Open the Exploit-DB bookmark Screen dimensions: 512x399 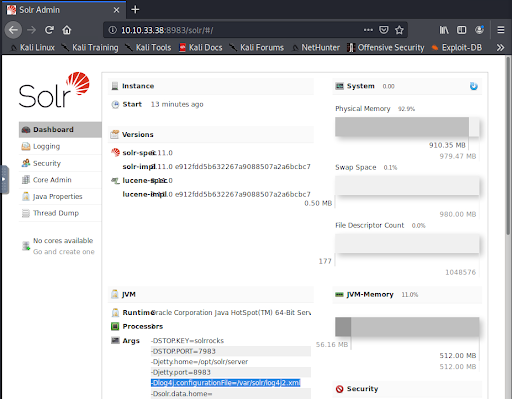pyautogui.click(x=457, y=48)
